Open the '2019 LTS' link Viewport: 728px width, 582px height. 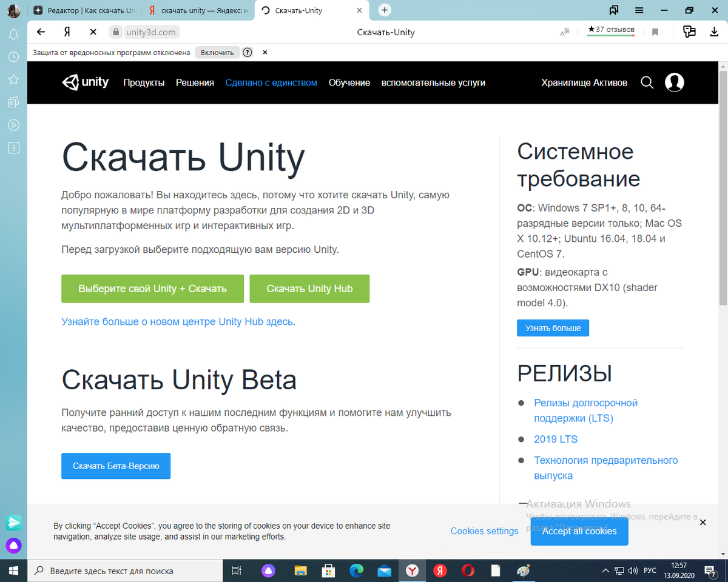556,439
